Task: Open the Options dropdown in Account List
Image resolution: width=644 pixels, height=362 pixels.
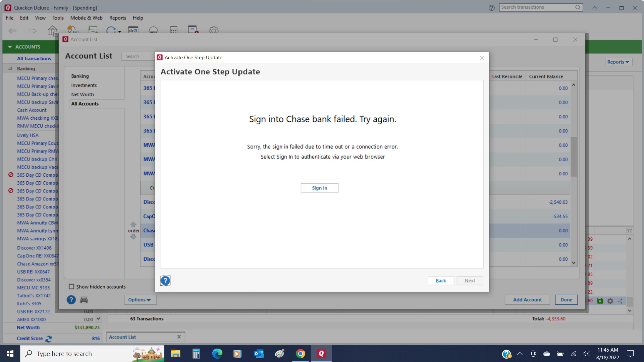Action: point(140,300)
